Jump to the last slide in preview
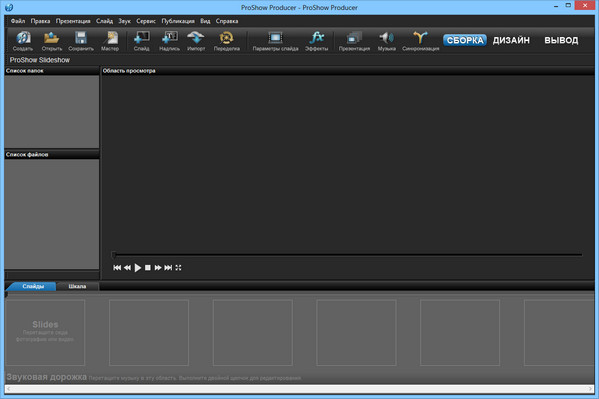Viewport: 599px width, 399px height. 168,268
